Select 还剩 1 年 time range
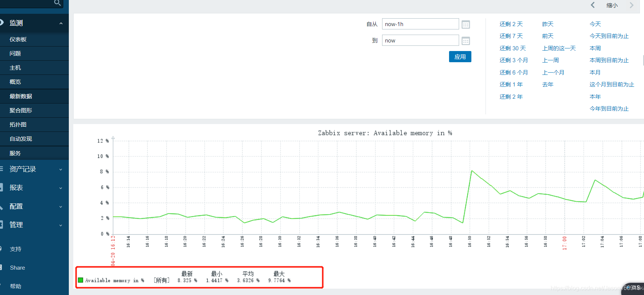This screenshot has height=295, width=644. click(x=511, y=85)
